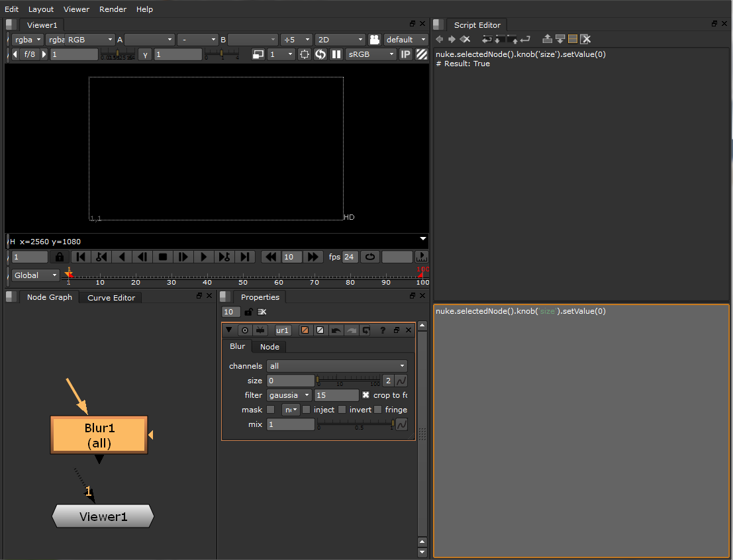Click the Blur size slider
This screenshot has height=560, width=733.
(x=349, y=379)
